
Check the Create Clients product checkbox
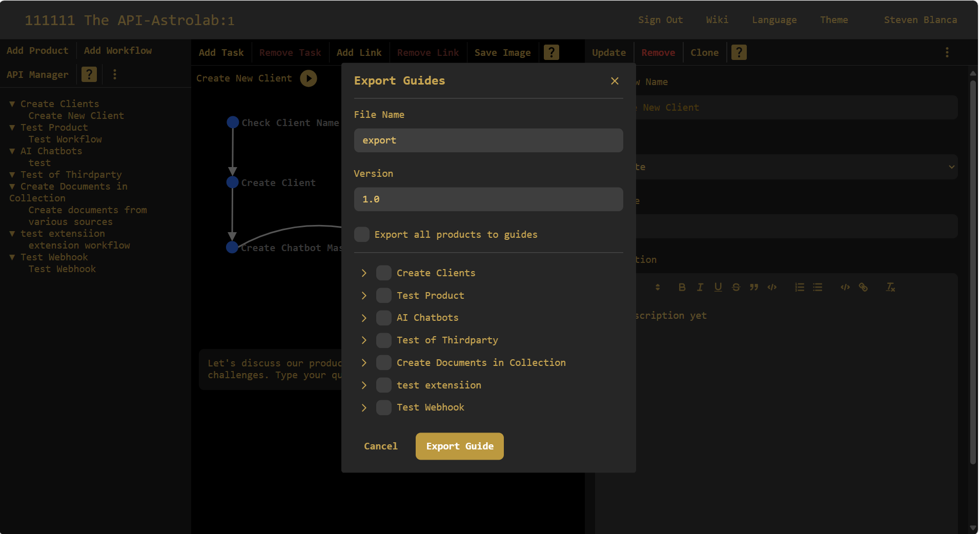[x=383, y=273]
